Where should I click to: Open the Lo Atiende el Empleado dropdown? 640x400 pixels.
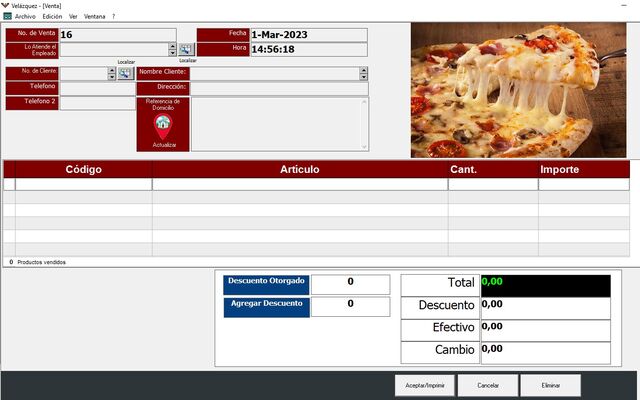(x=172, y=49)
